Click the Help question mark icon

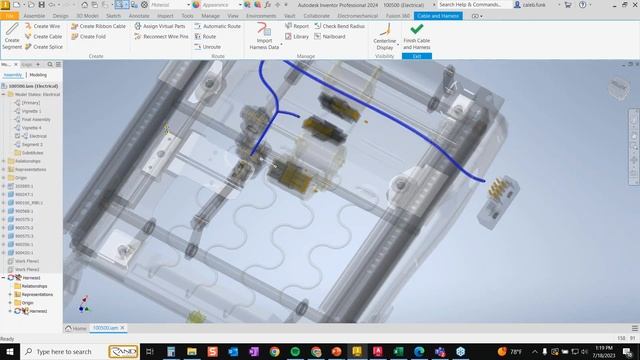582,5
